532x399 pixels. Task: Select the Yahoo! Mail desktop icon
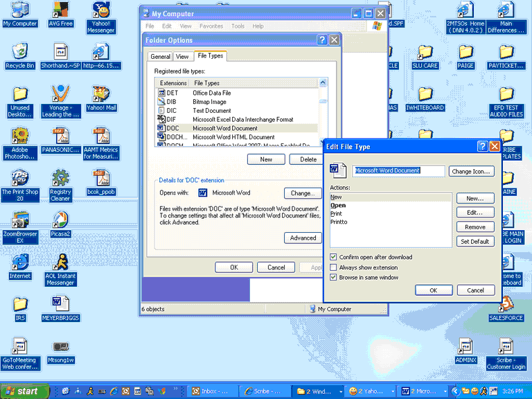[100, 98]
